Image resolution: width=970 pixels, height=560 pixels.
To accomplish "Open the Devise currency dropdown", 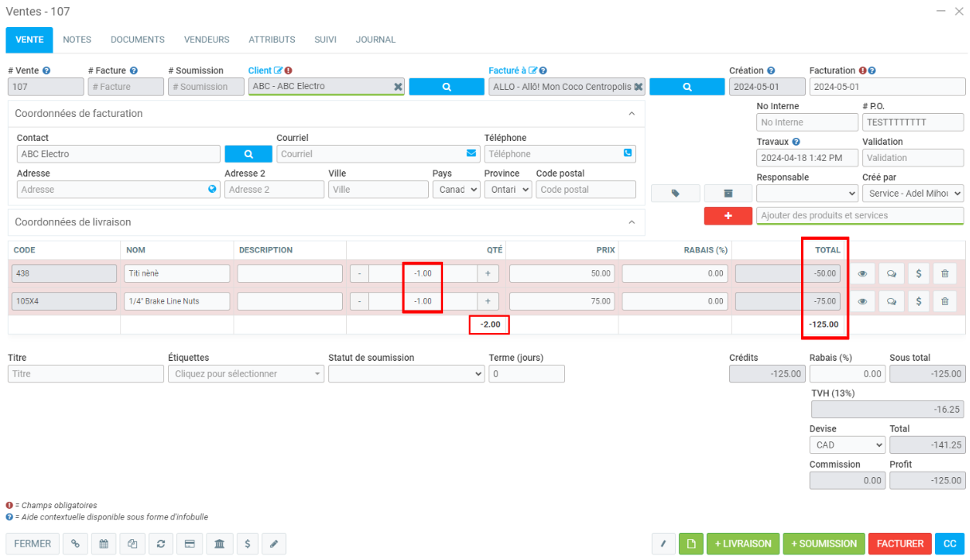I will (x=846, y=445).
